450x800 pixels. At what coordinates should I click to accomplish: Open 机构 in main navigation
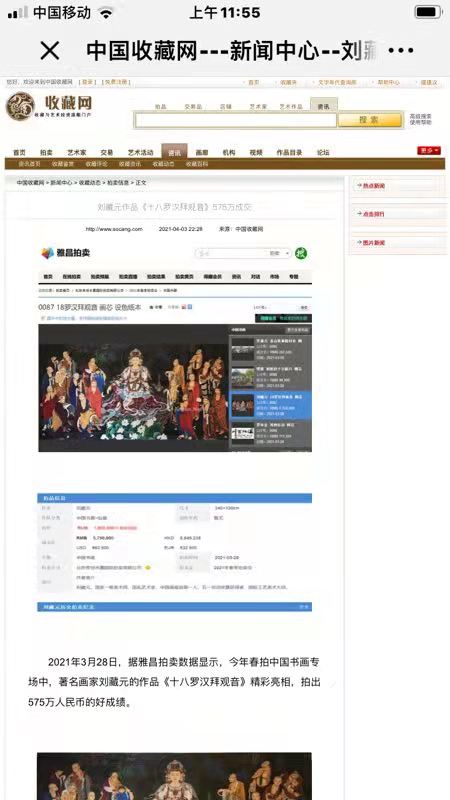point(229,152)
